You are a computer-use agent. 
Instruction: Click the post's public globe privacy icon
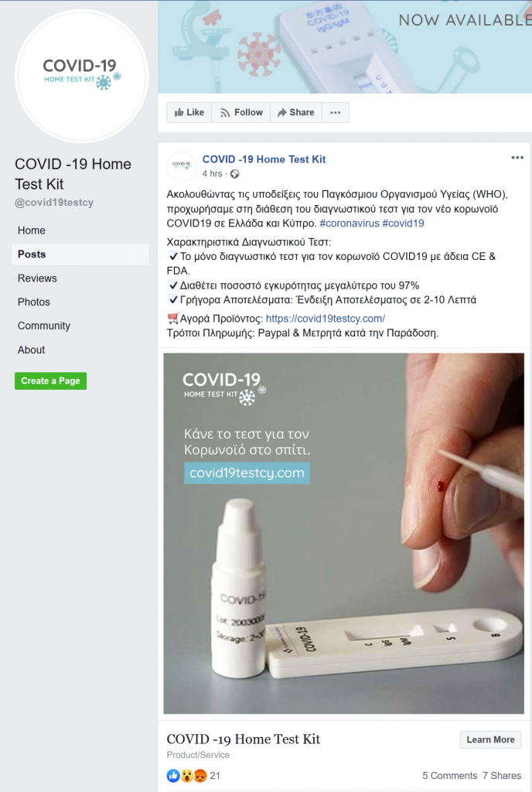(235, 174)
